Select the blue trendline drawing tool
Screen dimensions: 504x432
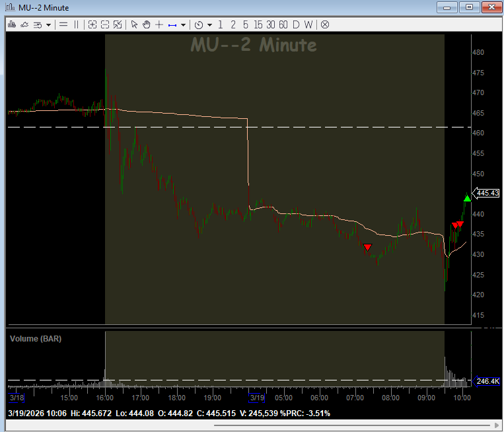coord(172,24)
